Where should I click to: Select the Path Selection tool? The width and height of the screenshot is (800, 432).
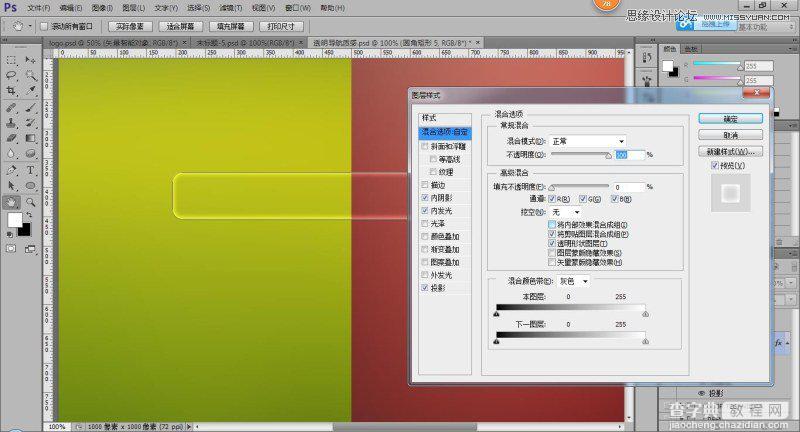(11, 186)
